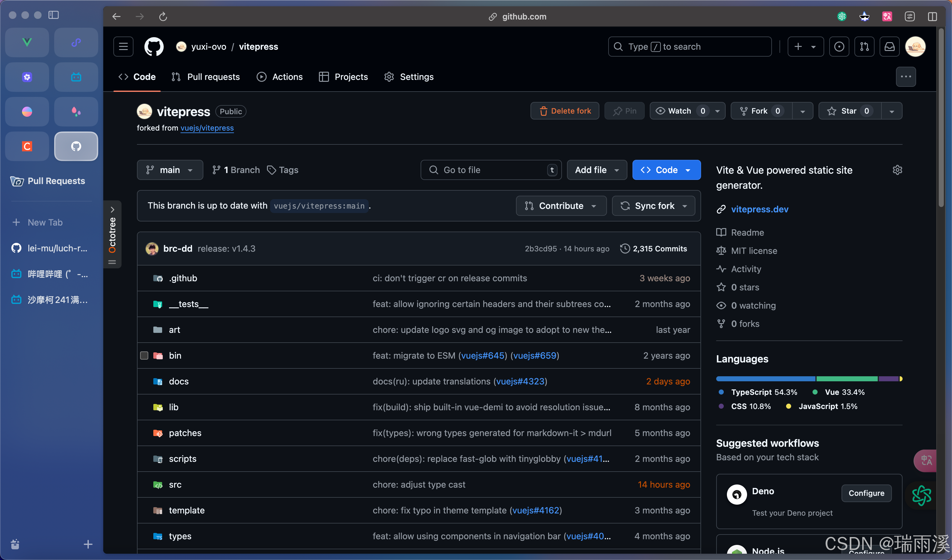
Task: Open the user profile avatar menu
Action: [x=915, y=47]
